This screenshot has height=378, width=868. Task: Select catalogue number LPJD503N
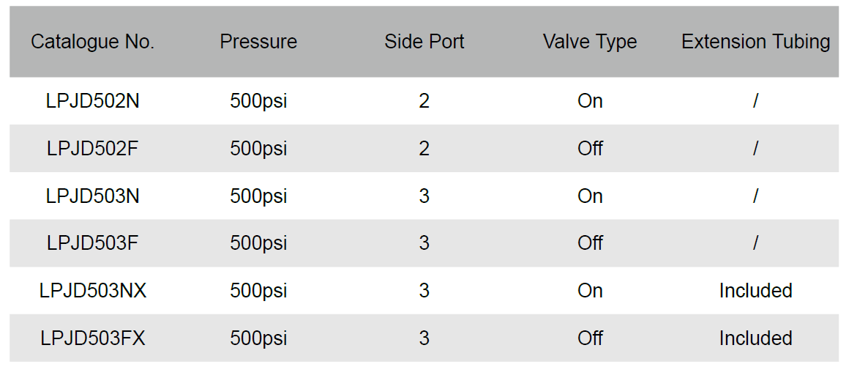coord(93,196)
